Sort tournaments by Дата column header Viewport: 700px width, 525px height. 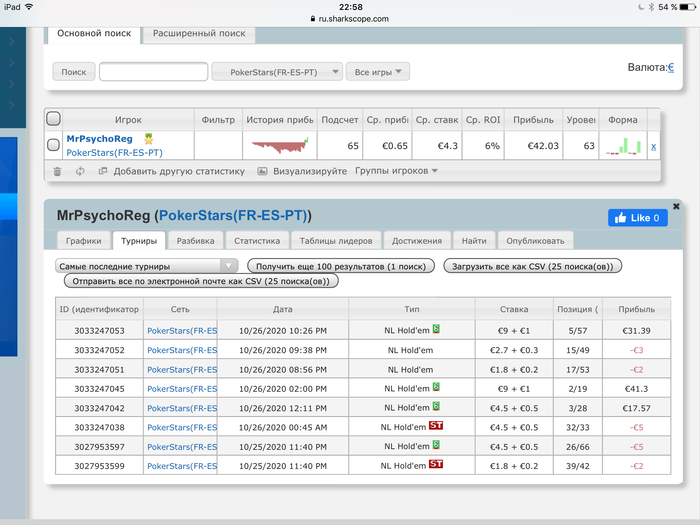tap(283, 309)
